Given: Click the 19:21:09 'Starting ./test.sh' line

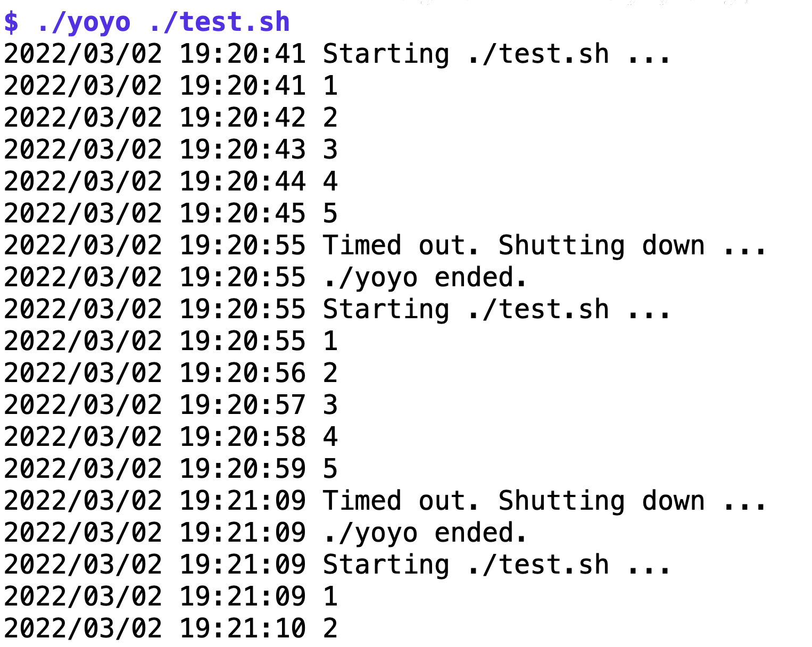Looking at the screenshot, I should coord(337,565).
